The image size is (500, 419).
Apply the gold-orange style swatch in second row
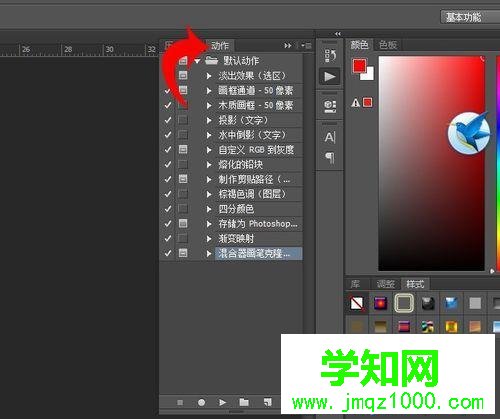click(451, 326)
